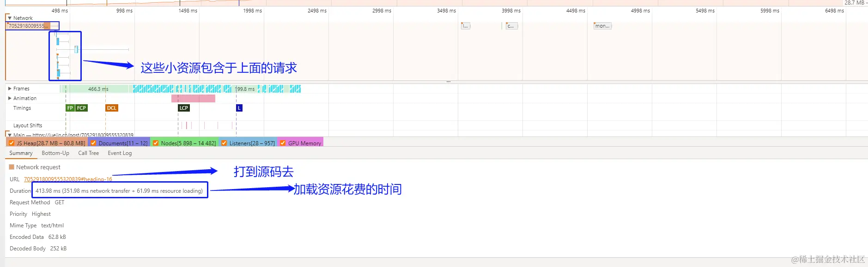The image size is (868, 267).
Task: Select the L (load) timing marker
Action: click(239, 108)
